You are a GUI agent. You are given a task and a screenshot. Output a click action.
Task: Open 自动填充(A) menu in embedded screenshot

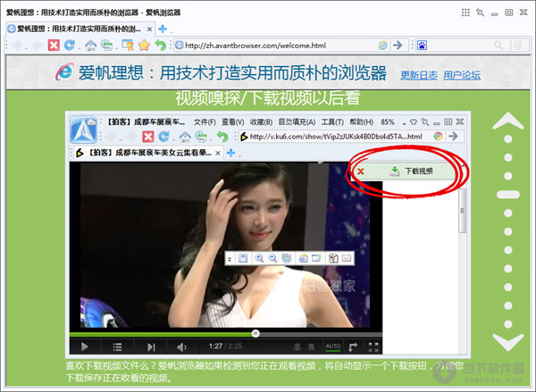coord(297,122)
